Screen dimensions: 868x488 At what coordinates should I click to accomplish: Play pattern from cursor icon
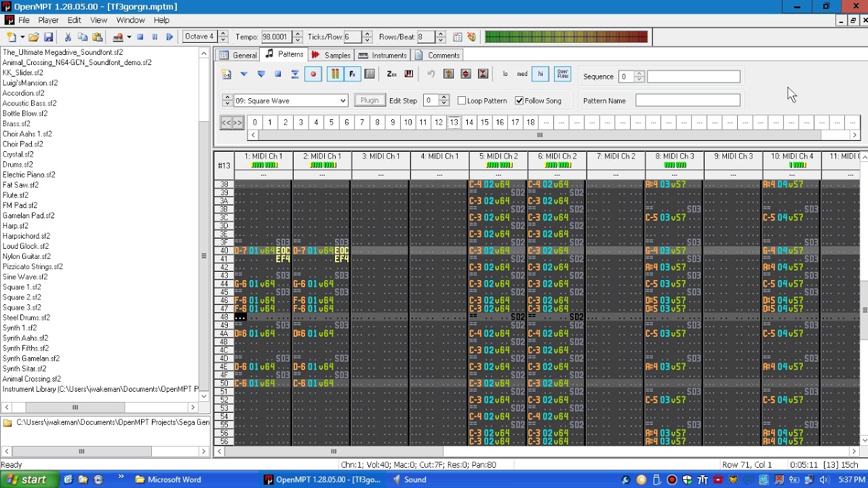click(x=244, y=74)
